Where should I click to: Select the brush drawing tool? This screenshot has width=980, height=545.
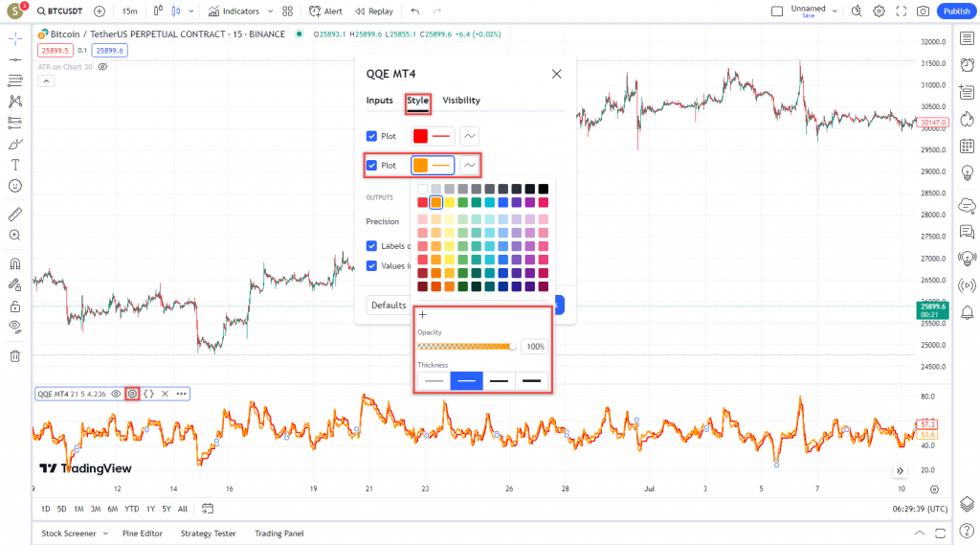(15, 144)
